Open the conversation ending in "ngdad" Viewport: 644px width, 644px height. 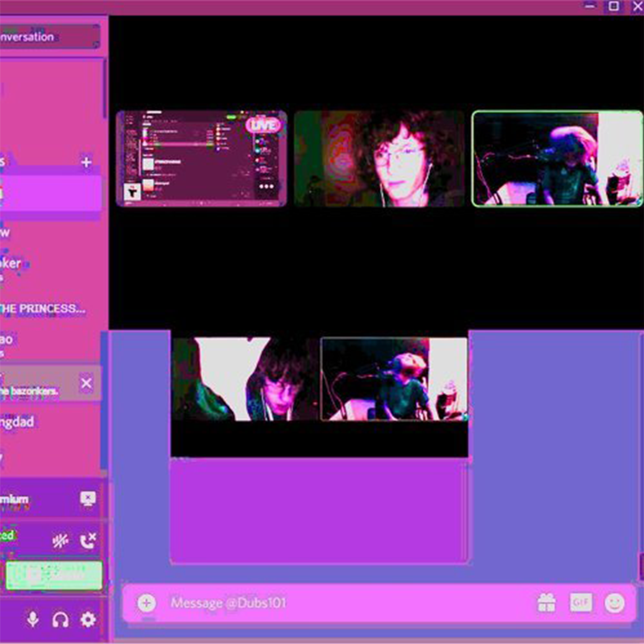tap(18, 422)
